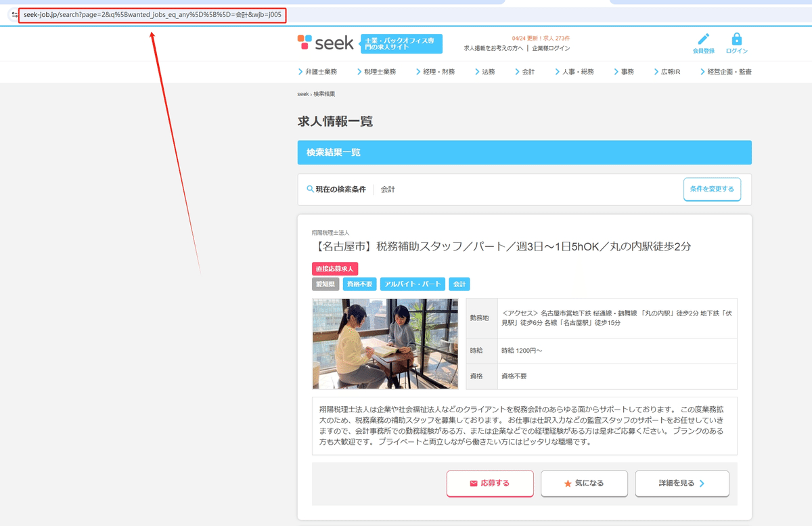Open 税理士業務 category menu
This screenshot has width=812, height=526.
pos(376,72)
